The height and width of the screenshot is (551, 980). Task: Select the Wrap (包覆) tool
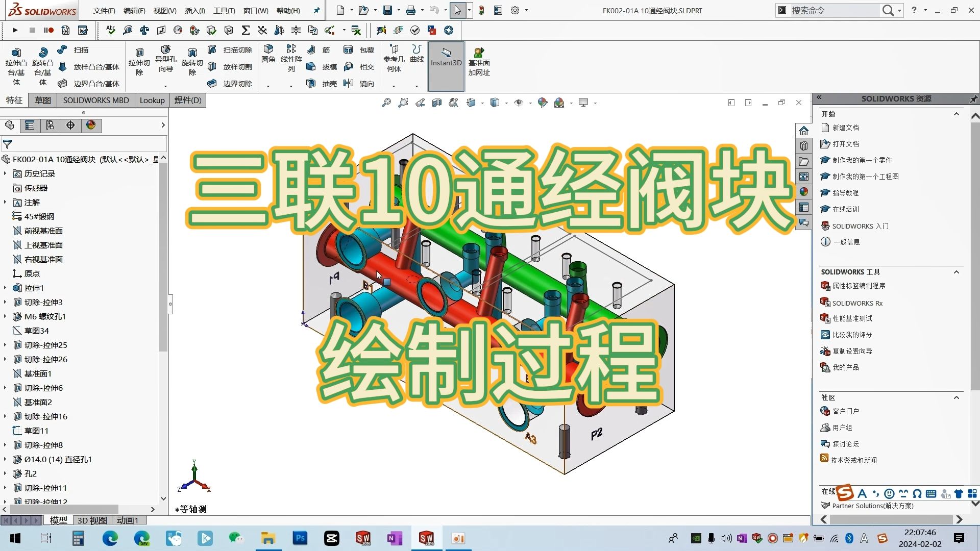(359, 50)
